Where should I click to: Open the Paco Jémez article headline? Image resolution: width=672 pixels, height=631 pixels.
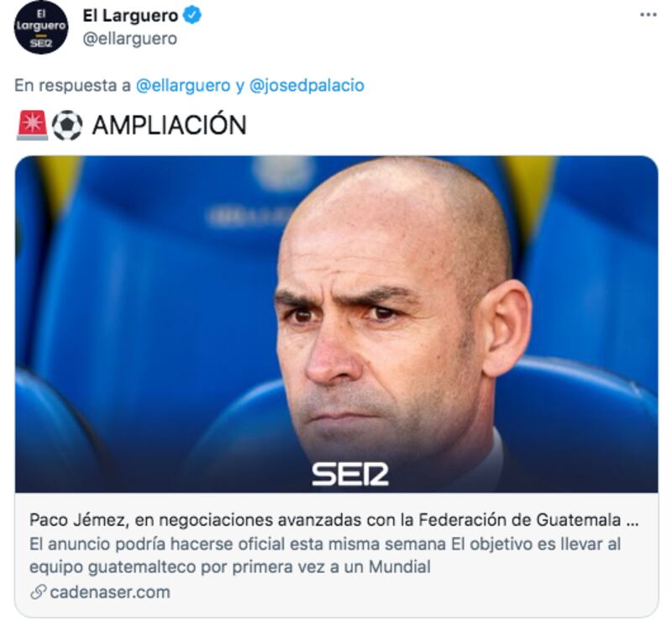click(333, 520)
